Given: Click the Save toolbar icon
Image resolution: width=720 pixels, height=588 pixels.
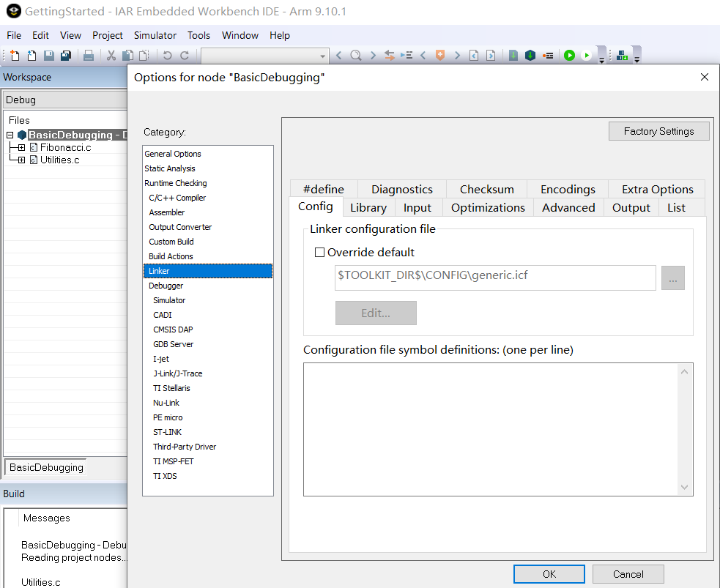Looking at the screenshot, I should click(48, 56).
